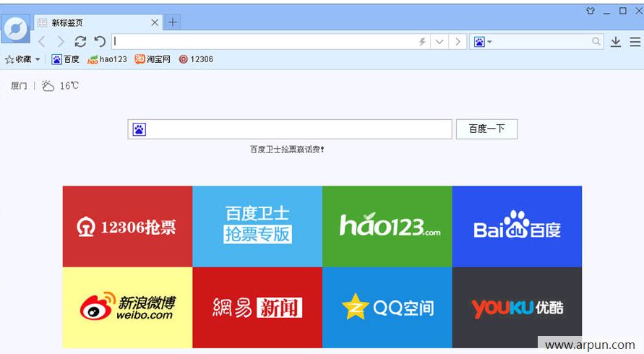Click the magnifier search icon

pos(596,41)
